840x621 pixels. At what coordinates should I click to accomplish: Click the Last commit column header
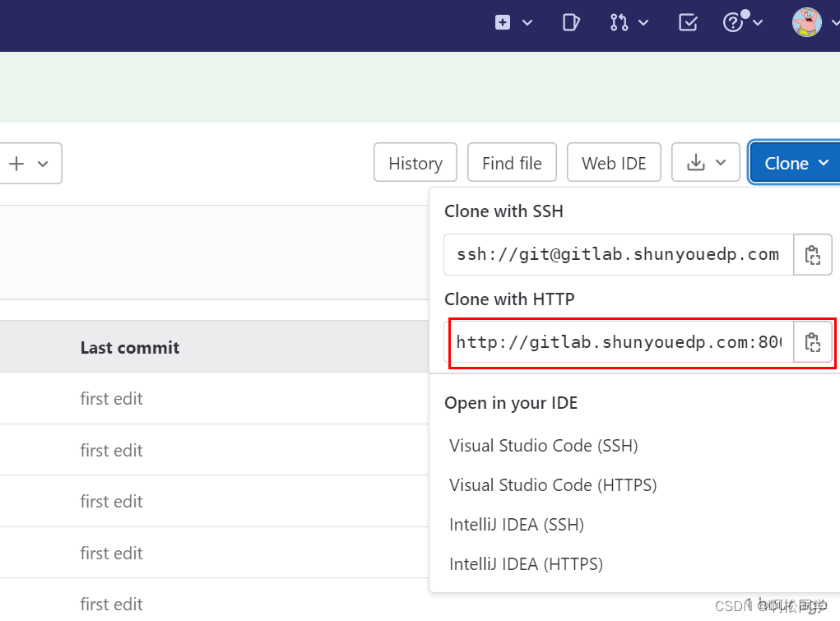point(130,348)
